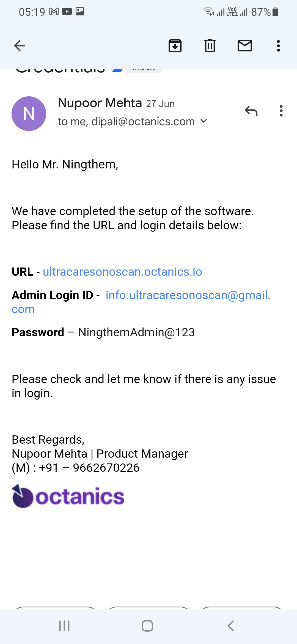Viewport: 297px width, 644px height.
Task: Tap sender avatar N
Action: click(x=29, y=114)
